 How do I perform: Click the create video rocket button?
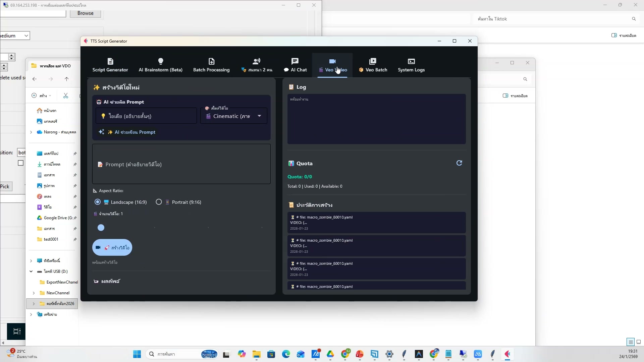112,248
